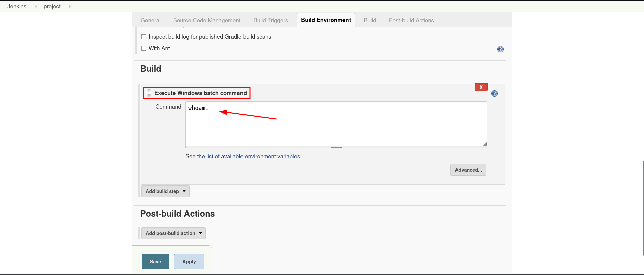Image resolution: width=644 pixels, height=275 pixels.
Task: Go to the Source Code Management tab
Action: [x=207, y=20]
